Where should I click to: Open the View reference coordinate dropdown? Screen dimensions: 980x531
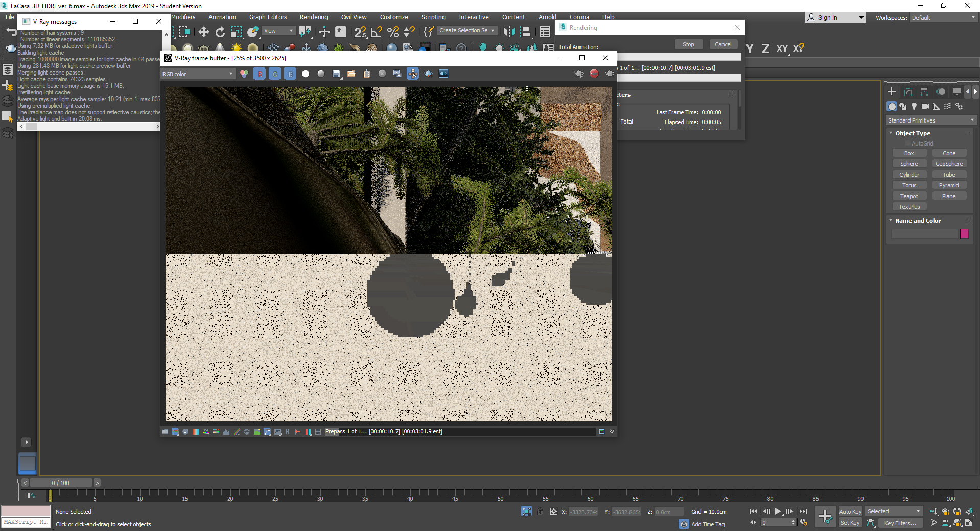pyautogui.click(x=278, y=31)
